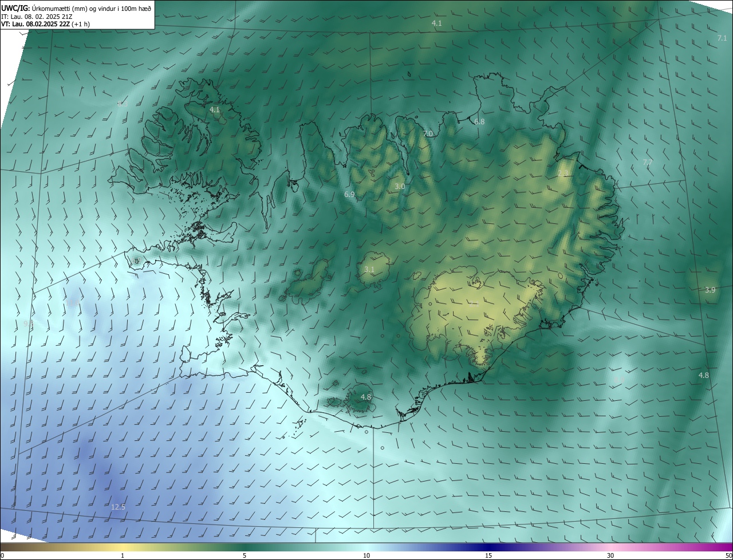This screenshot has height=560, width=733.
Task: Click the 4.1 label over the Westfjords peninsula
Action: [215, 109]
